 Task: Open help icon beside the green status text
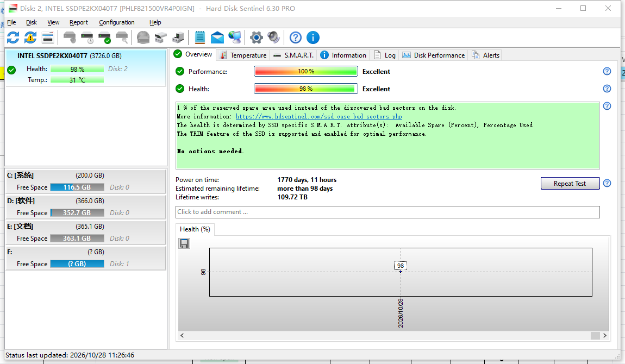click(607, 106)
